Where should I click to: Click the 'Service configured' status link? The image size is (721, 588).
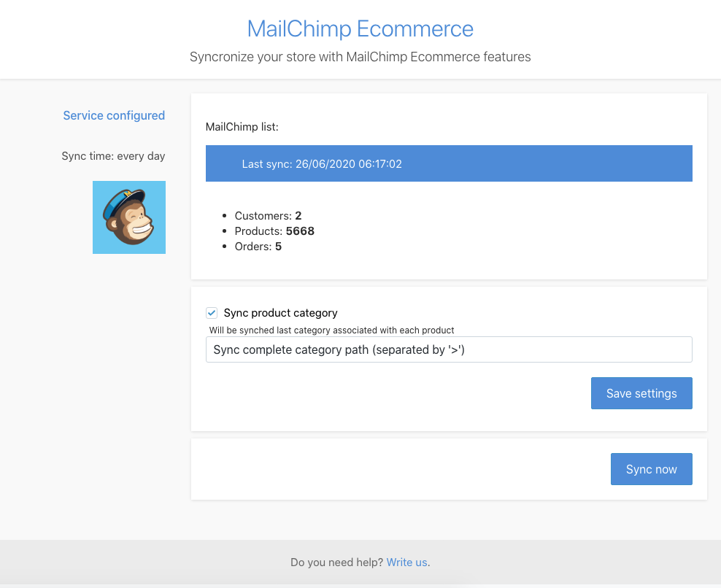pyautogui.click(x=114, y=115)
